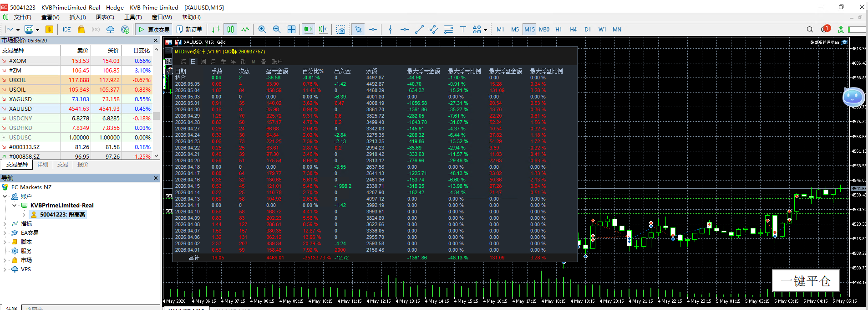Screen dimensions: 868x310
Task: Open notifications with red badge
Action: tap(825, 29)
